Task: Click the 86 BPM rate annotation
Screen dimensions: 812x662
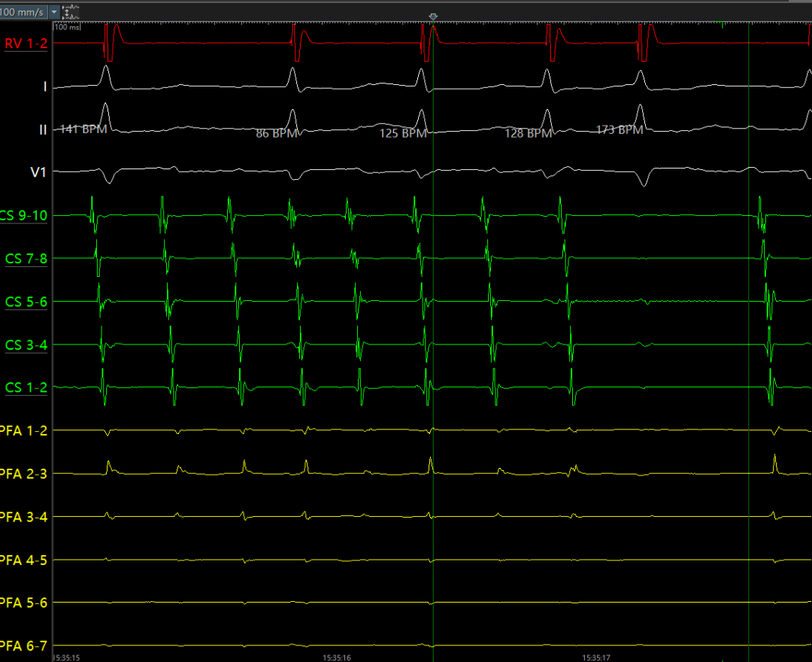Action: (276, 134)
